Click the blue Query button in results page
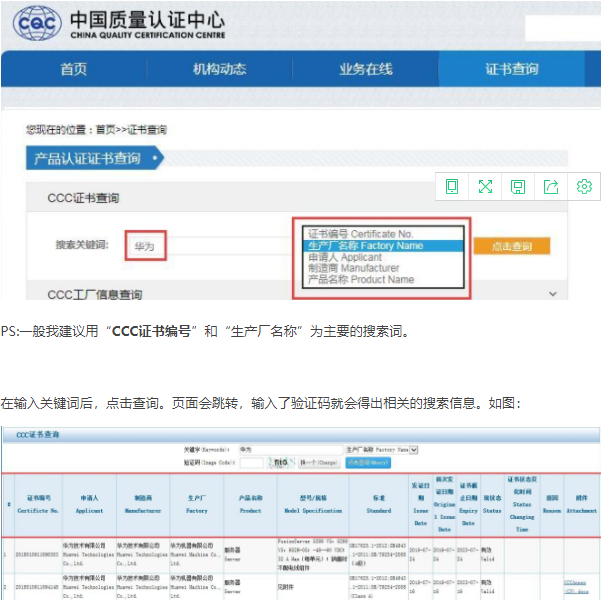Viewport: 601px width, 608px height. coord(368,463)
